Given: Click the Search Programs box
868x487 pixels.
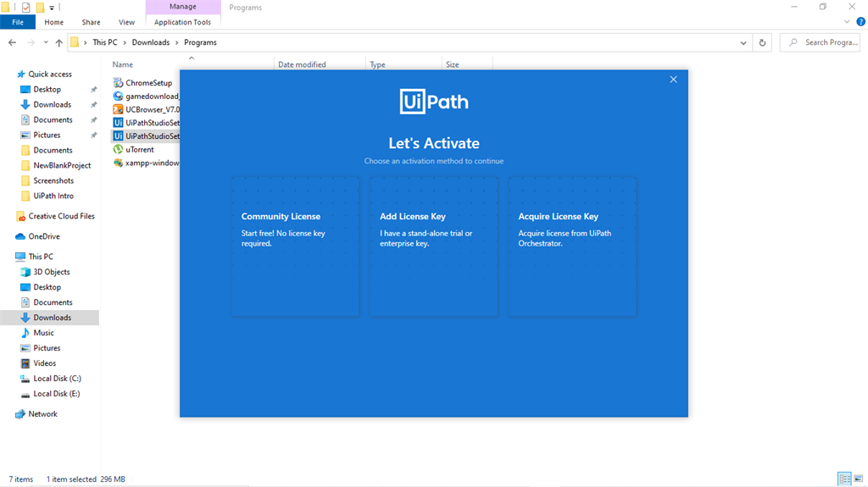Looking at the screenshot, I should pyautogui.click(x=821, y=42).
